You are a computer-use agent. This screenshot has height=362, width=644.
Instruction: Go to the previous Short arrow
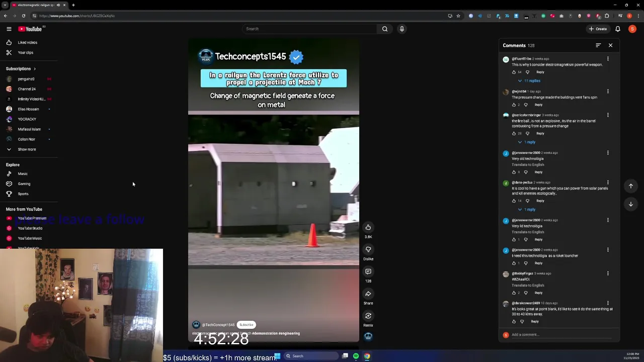pyautogui.click(x=630, y=186)
